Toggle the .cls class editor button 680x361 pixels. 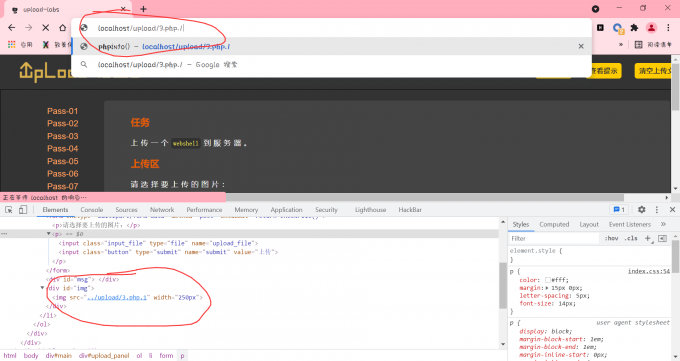tap(631, 238)
